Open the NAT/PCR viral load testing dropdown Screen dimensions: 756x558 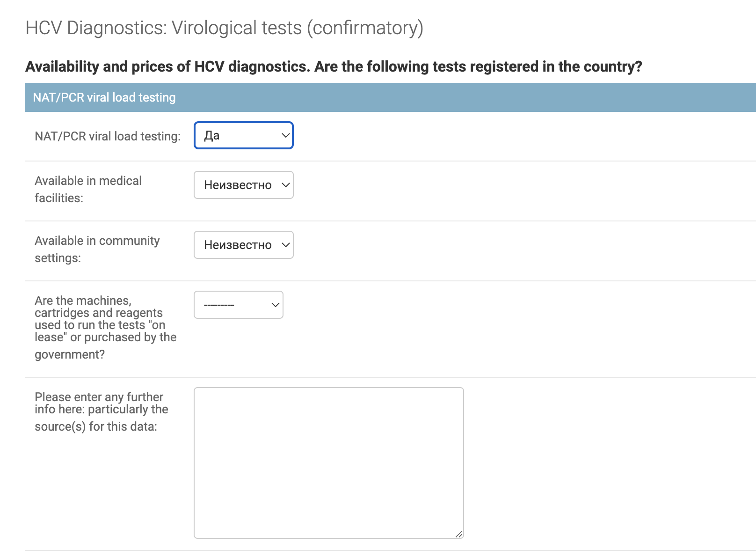[244, 135]
